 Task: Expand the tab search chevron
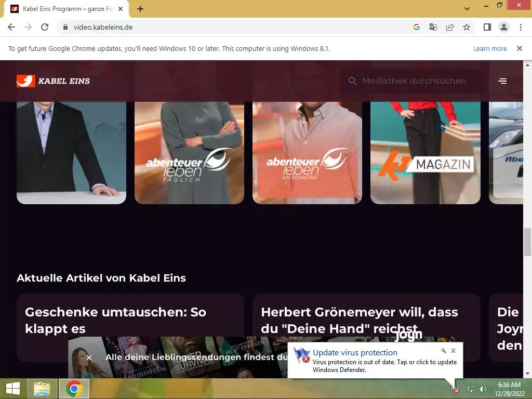(467, 9)
